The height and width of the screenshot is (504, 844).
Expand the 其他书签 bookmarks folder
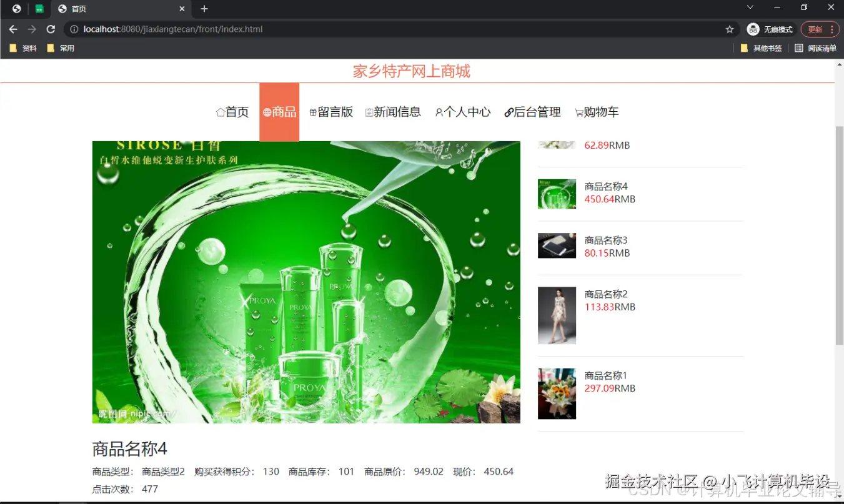click(x=762, y=48)
